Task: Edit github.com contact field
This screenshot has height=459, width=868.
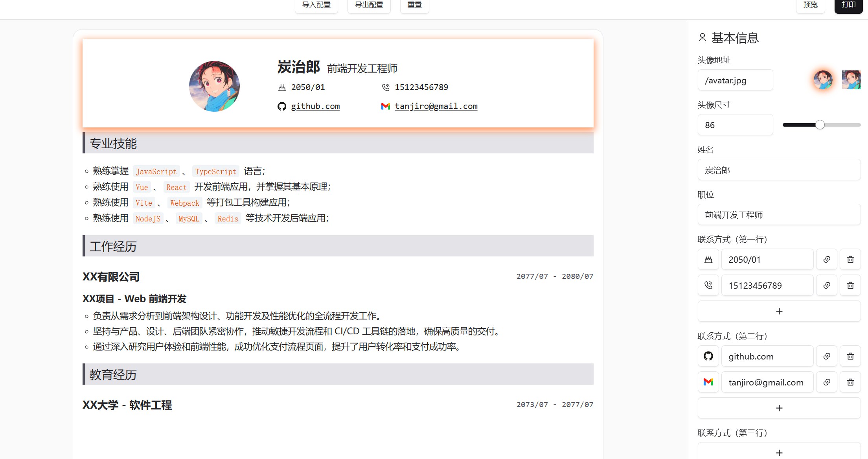Action: tap(767, 356)
